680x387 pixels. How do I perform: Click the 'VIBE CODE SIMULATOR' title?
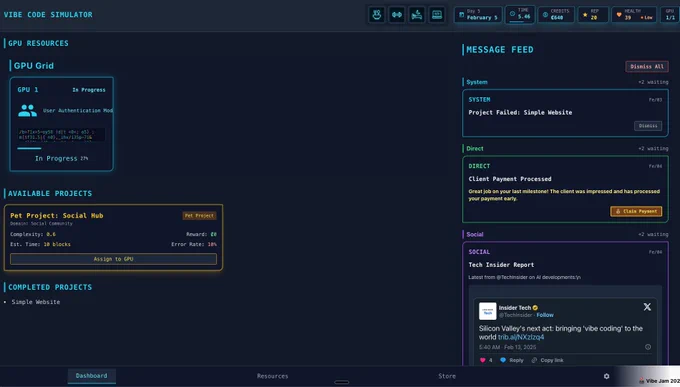click(48, 15)
